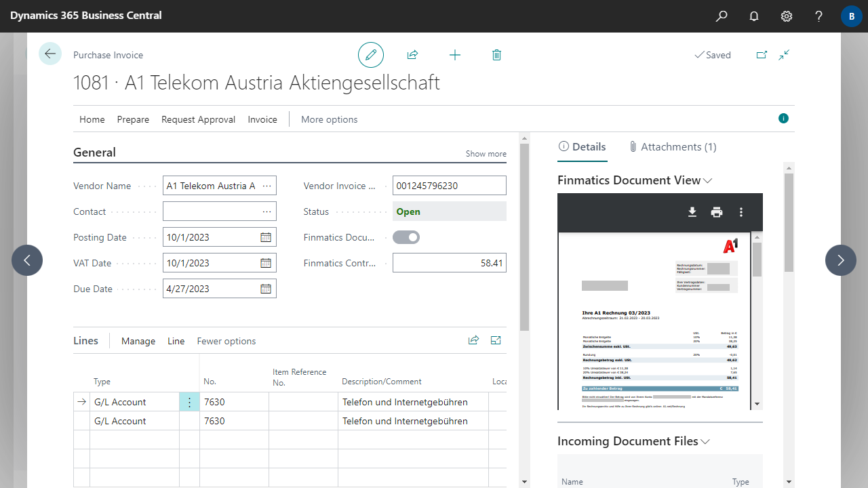Open the Home menu

pos(92,119)
